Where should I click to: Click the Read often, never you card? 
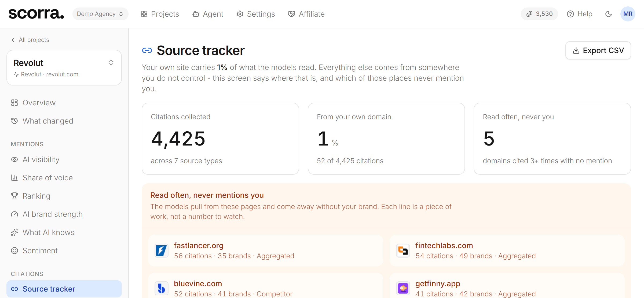click(x=552, y=139)
